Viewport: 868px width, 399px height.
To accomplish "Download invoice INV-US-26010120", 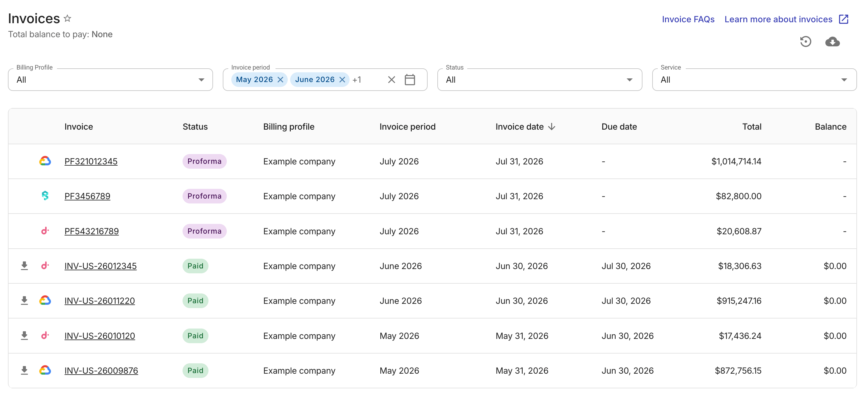I will tap(24, 336).
